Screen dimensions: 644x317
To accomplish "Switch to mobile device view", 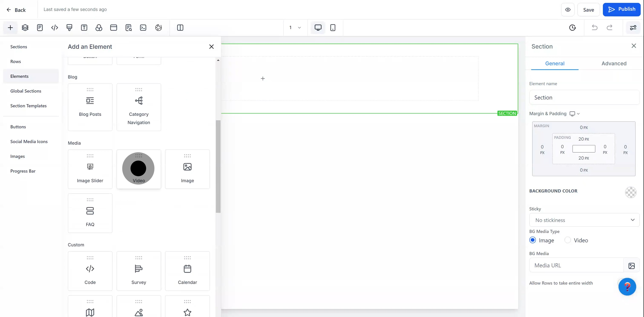I will (332, 27).
